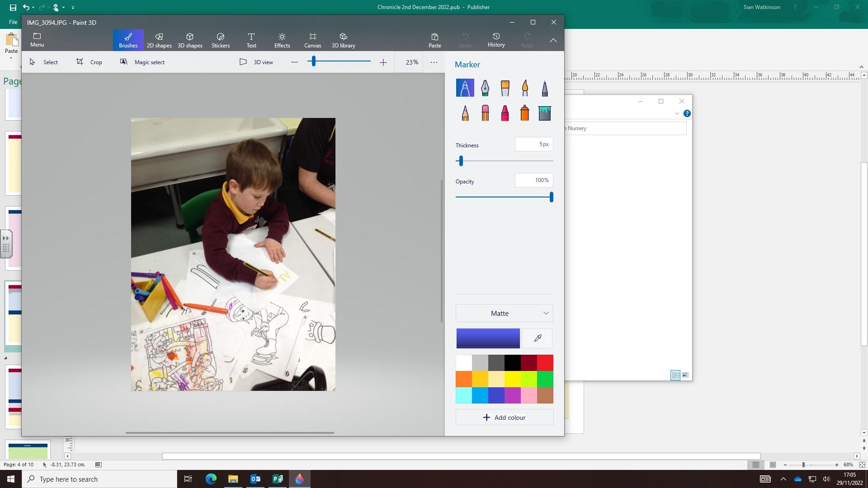Select the Crayon brush
This screenshot has width=868, height=488.
(505, 113)
